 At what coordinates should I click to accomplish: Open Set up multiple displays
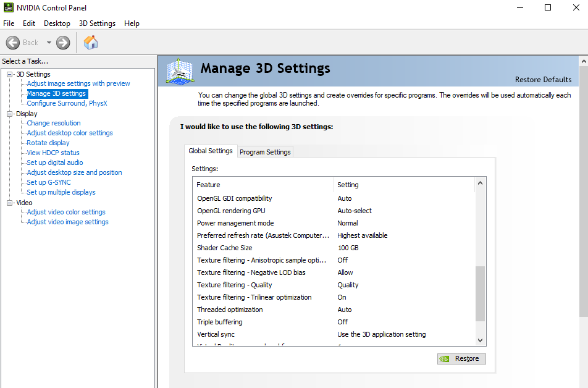coord(61,192)
